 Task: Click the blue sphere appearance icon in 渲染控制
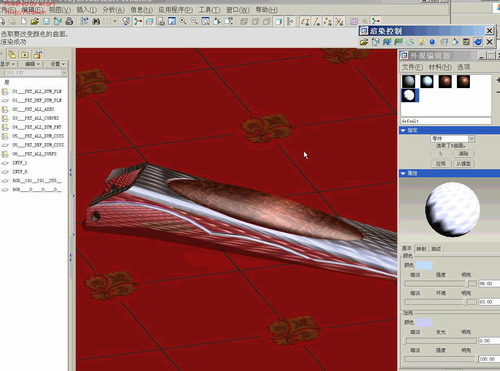click(x=432, y=42)
